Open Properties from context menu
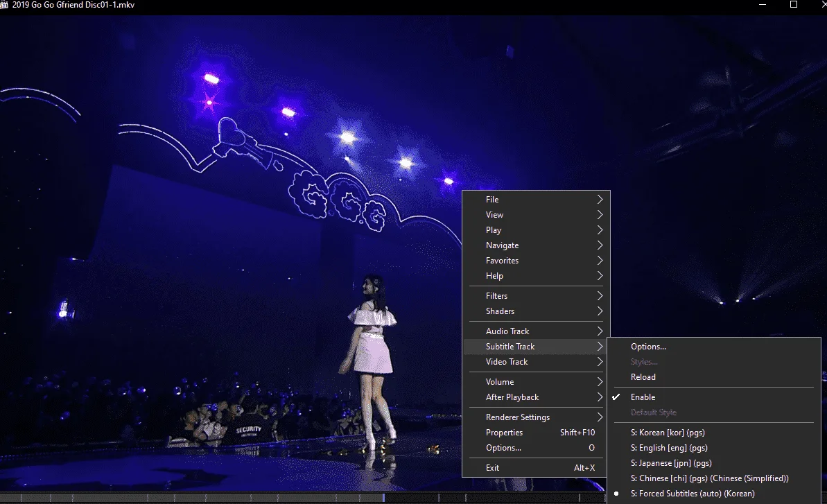 pyautogui.click(x=536, y=433)
